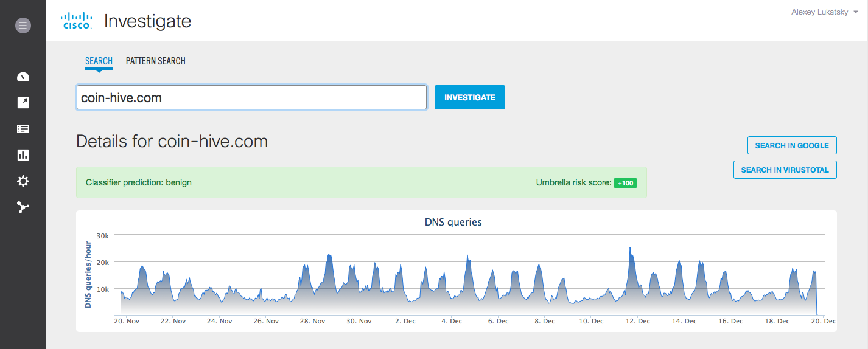Open the dashboard gauge icon in sidebar
The height and width of the screenshot is (349, 868).
pyautogui.click(x=23, y=77)
